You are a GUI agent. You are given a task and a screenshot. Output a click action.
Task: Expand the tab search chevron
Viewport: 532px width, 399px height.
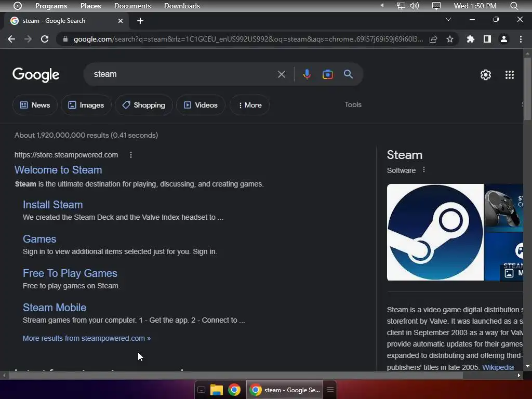(x=448, y=19)
